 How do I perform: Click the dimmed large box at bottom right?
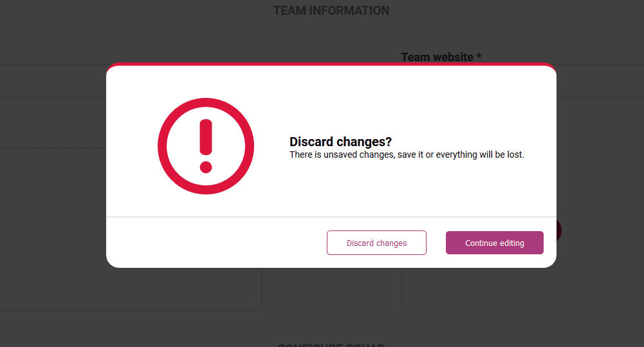pos(522,288)
